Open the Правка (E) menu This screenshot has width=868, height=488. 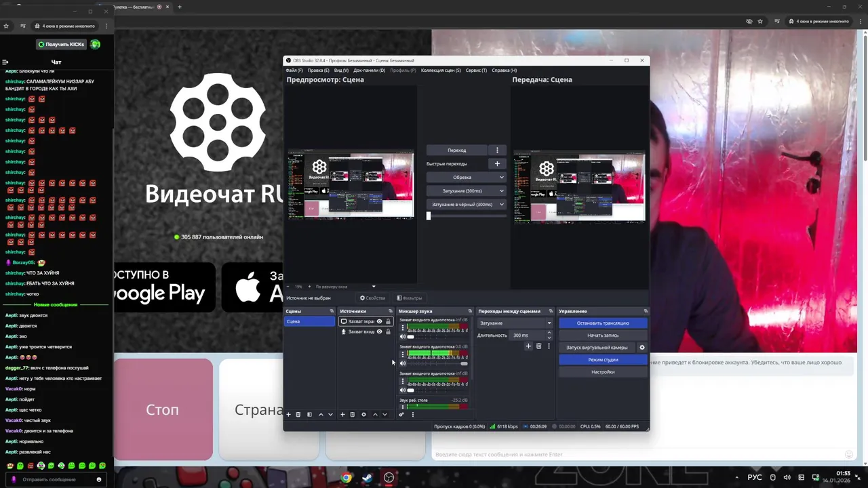click(318, 70)
